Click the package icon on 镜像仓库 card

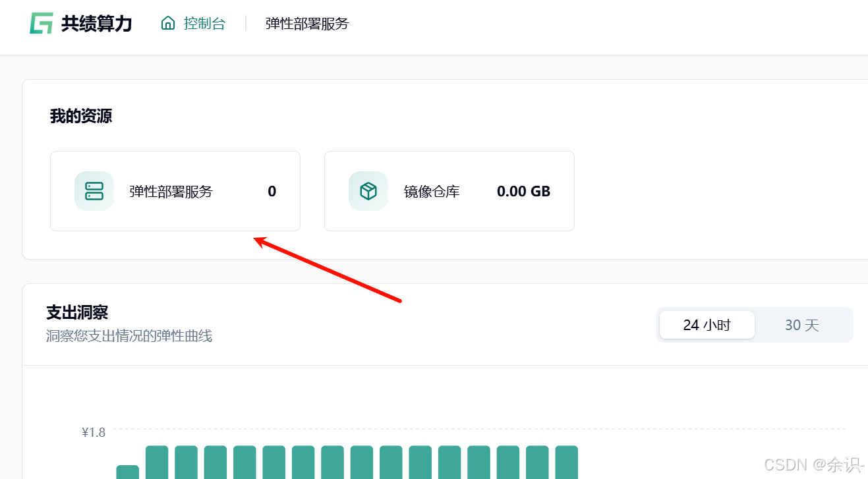[x=368, y=190]
